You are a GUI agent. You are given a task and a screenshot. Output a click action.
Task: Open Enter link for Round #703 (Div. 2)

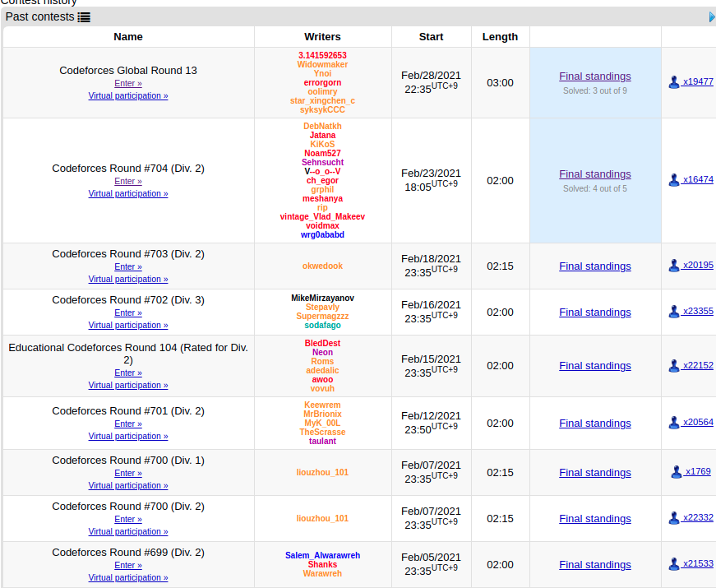pos(128,266)
